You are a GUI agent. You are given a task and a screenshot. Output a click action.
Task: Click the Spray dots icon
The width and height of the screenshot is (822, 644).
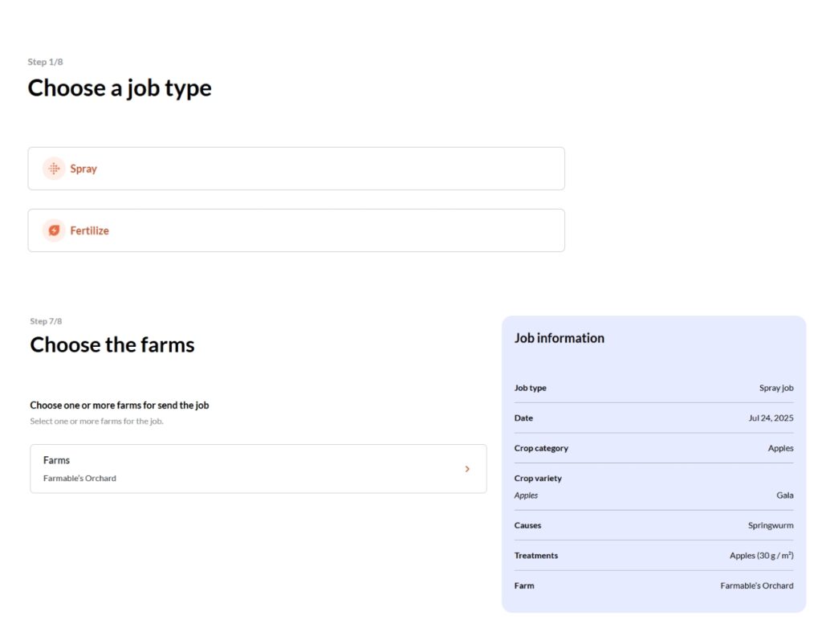(54, 169)
